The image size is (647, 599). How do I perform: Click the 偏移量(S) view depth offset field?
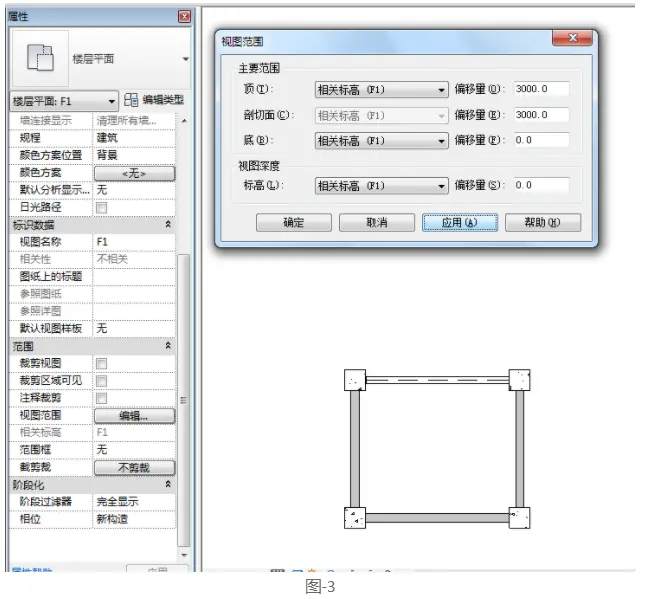(541, 185)
